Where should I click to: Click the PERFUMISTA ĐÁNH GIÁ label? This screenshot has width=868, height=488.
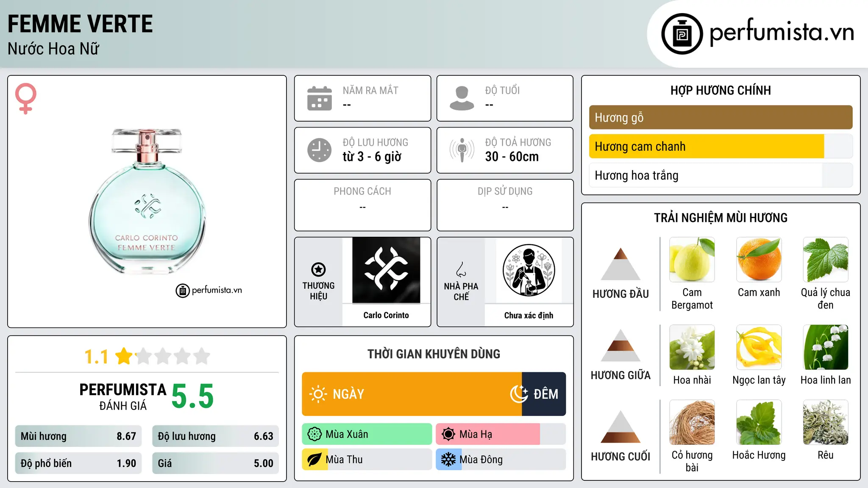122,396
